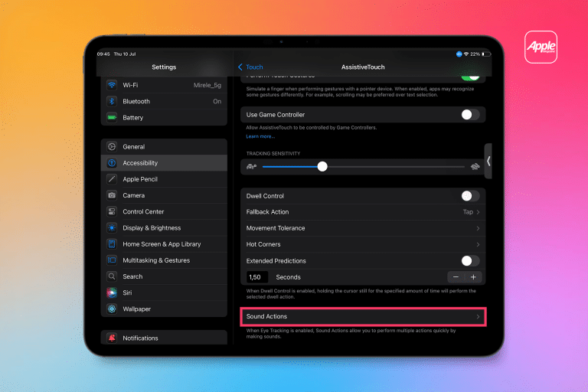Tap the colorful Siri icon
This screenshot has height=392, width=588.
click(112, 292)
